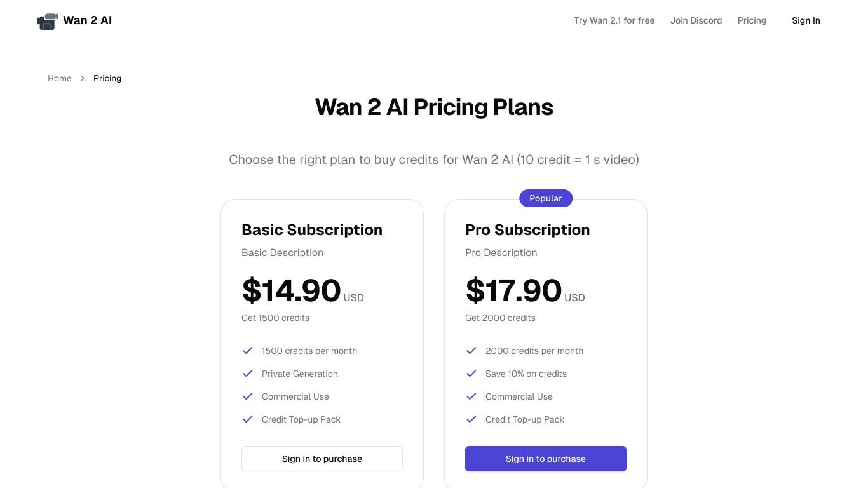Click checkmark beside Save 10% on credits
868x488 pixels.
[x=471, y=374]
